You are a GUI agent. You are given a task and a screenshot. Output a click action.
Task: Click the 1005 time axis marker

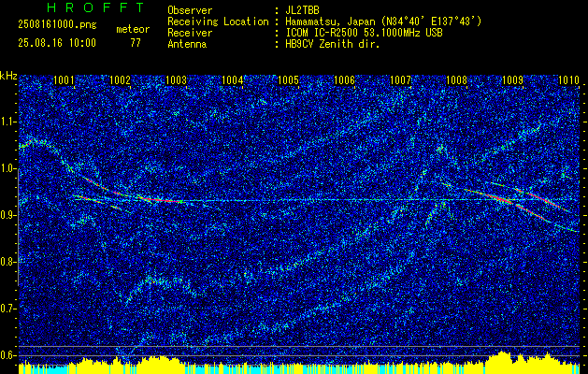[x=288, y=80]
